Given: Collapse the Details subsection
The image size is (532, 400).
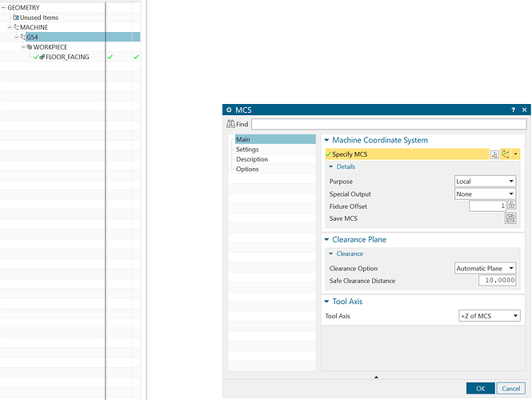Looking at the screenshot, I should pyautogui.click(x=331, y=166).
